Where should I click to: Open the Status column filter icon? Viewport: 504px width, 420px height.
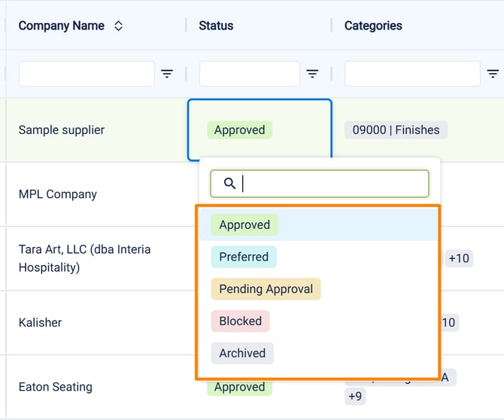312,74
